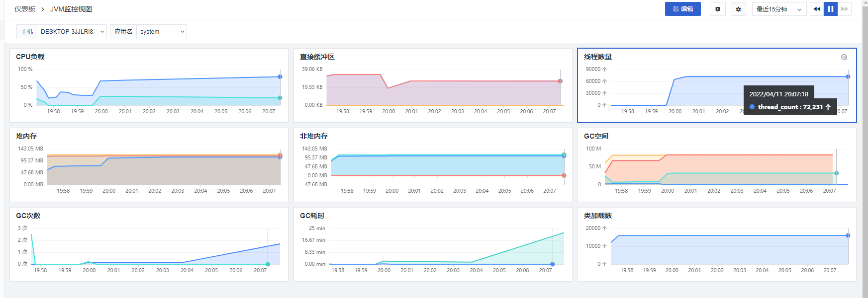
Task: Click the GC次数 panel title
Action: [x=28, y=216]
